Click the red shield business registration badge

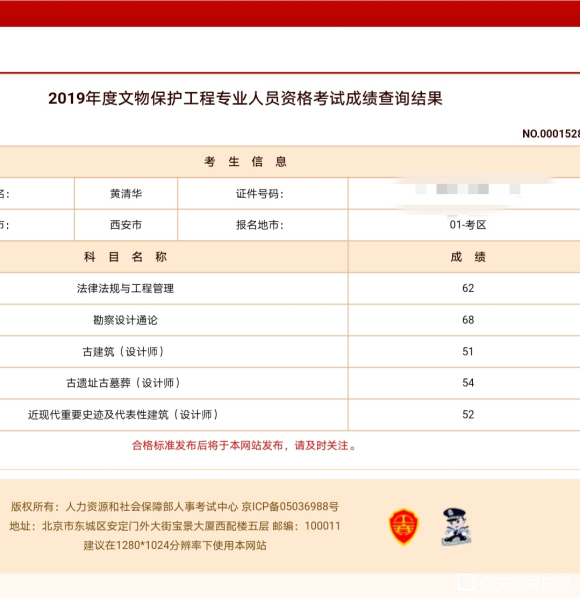tap(403, 527)
